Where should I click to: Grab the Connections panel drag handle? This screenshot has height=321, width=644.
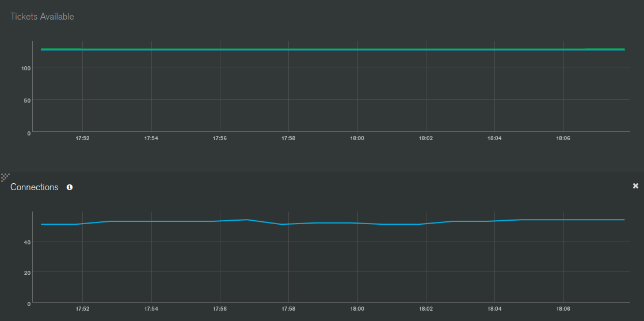tap(5, 178)
